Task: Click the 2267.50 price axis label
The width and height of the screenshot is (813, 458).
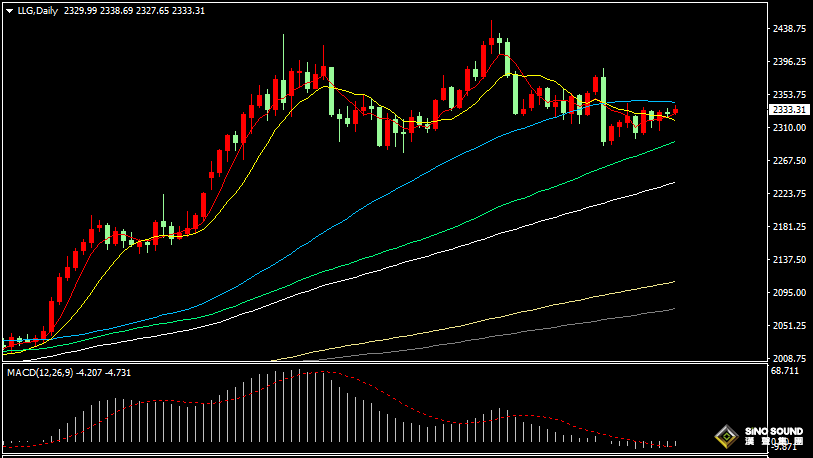Action: coord(789,161)
